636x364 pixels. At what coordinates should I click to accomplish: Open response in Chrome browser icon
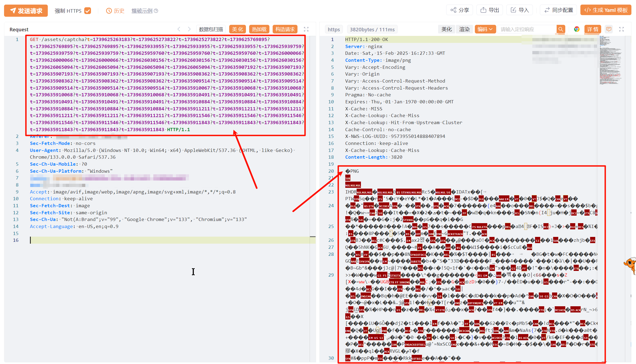click(x=577, y=29)
